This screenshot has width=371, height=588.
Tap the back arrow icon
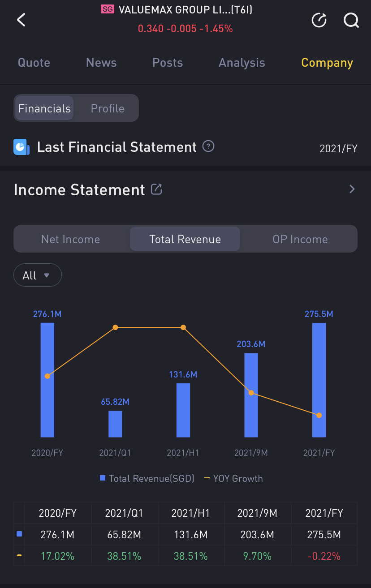point(21,20)
